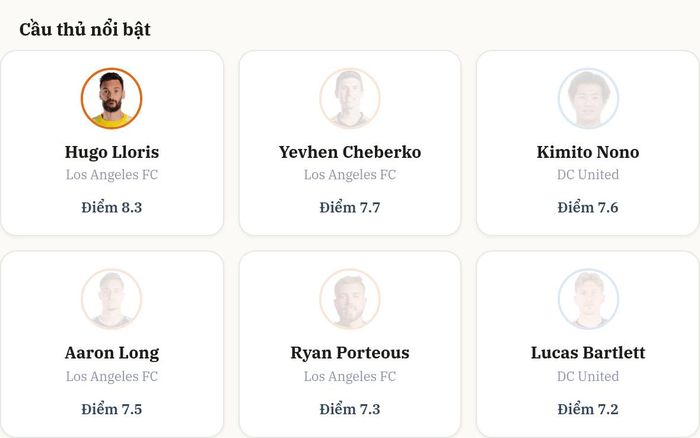Image resolution: width=700 pixels, height=438 pixels.
Task: Open Kimito Nono's profile photo
Action: (588, 98)
